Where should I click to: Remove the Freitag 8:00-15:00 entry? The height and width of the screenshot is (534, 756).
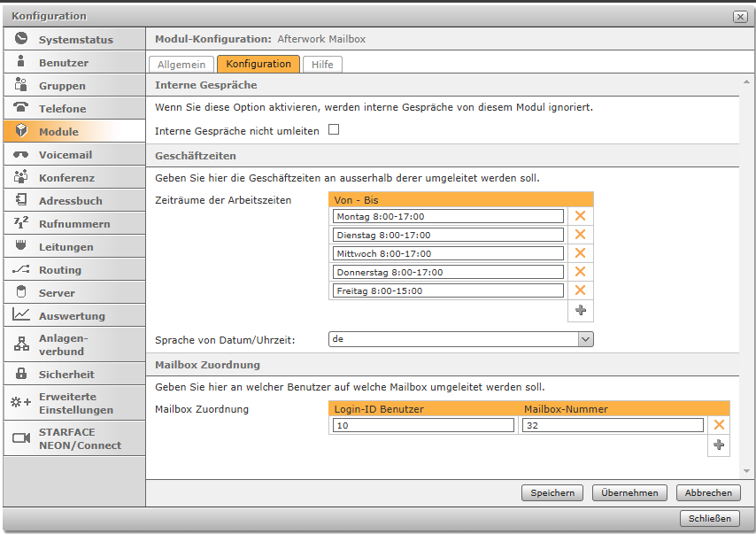coord(580,290)
